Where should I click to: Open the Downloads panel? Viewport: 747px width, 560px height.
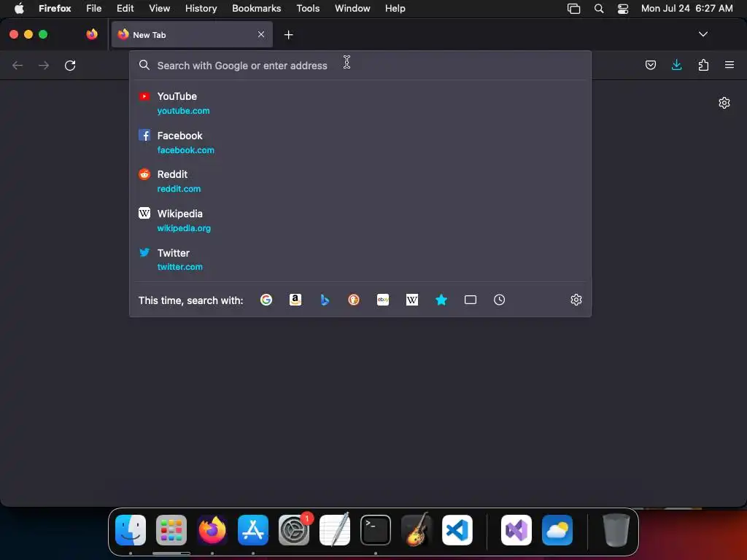point(676,65)
